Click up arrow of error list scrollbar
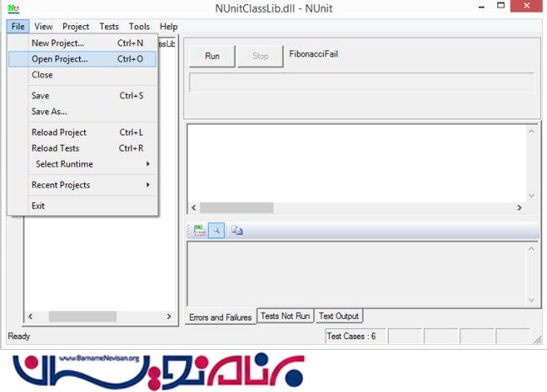 531,131
